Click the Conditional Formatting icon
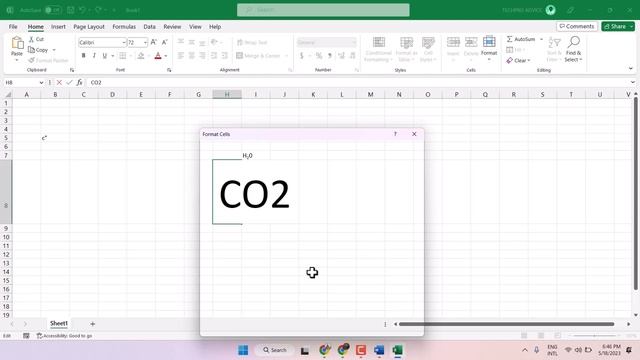The image size is (640, 360). (x=379, y=42)
